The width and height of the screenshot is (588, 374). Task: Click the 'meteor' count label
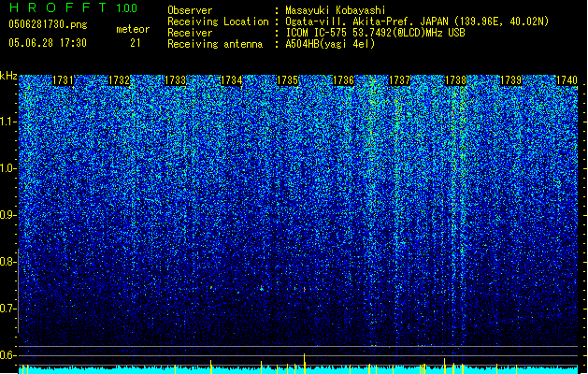[x=133, y=29]
